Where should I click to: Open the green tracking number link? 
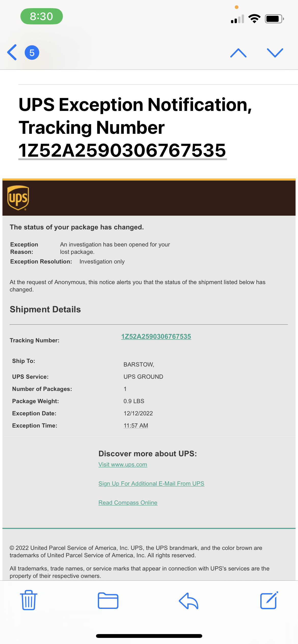click(156, 336)
